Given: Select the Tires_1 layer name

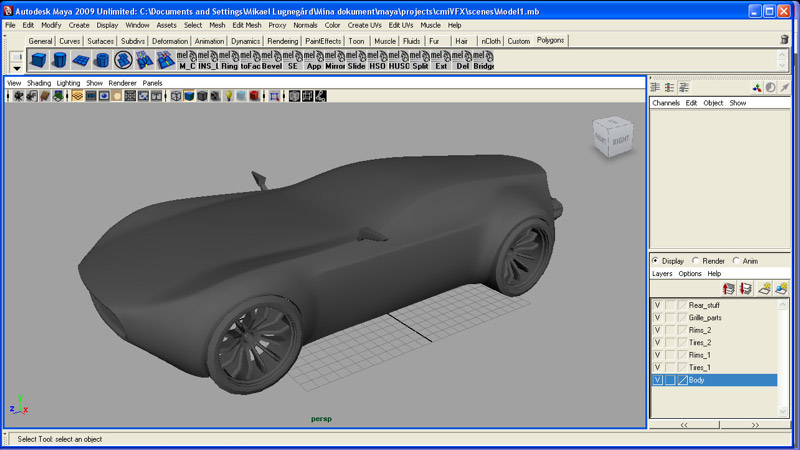Looking at the screenshot, I should (x=699, y=367).
